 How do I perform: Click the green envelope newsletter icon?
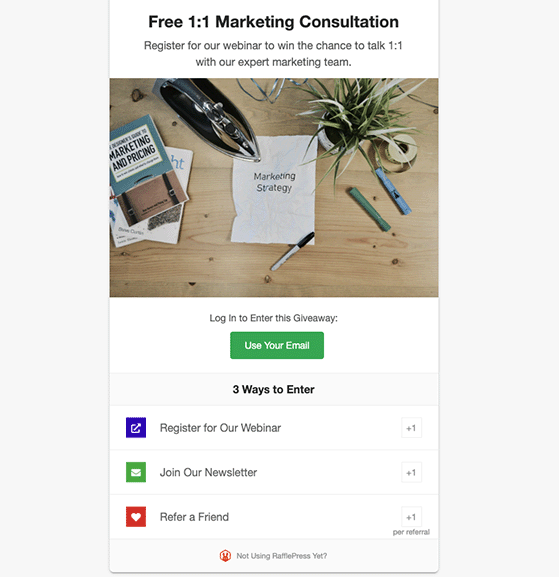coord(136,472)
